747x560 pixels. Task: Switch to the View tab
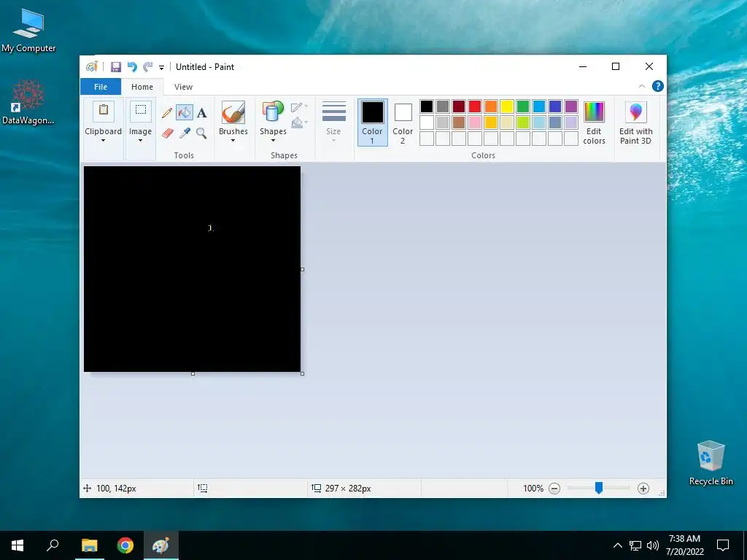(x=183, y=87)
